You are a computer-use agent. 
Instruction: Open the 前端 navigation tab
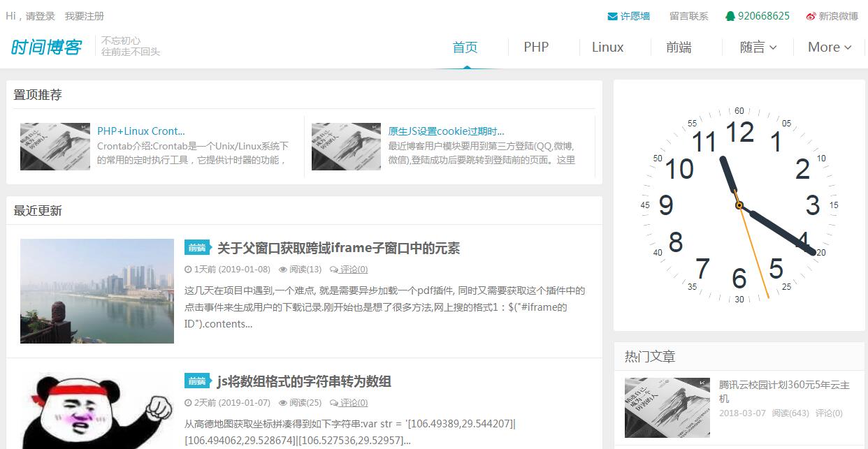click(679, 47)
